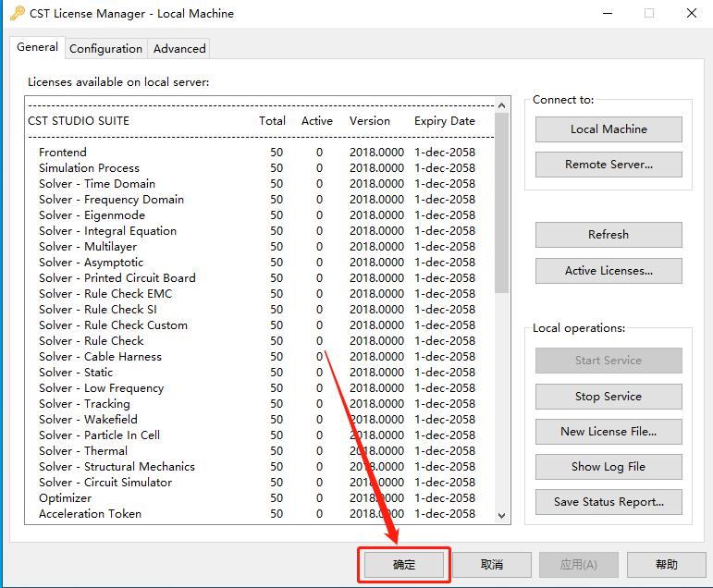Select the General tab
Image resolution: width=713 pixels, height=588 pixels.
coord(37,47)
